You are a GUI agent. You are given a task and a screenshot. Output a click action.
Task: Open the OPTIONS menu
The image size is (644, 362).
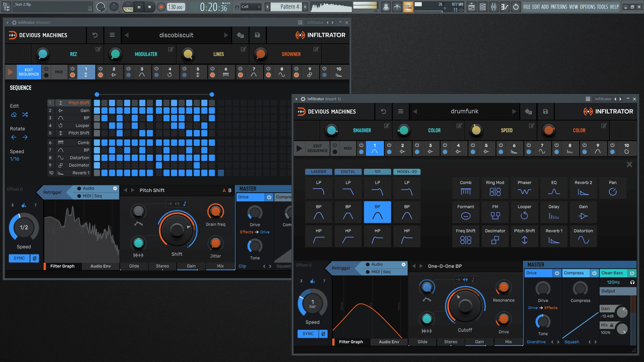tap(588, 7)
